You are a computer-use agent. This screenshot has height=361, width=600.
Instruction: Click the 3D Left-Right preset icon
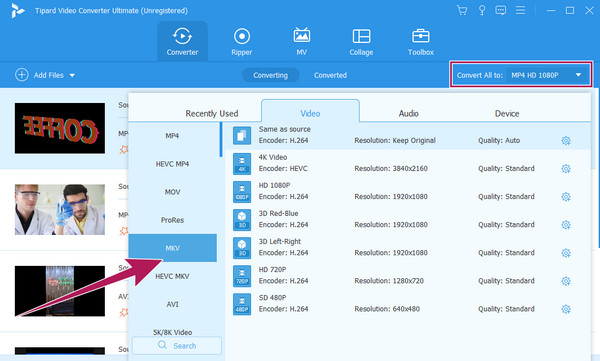(242, 248)
